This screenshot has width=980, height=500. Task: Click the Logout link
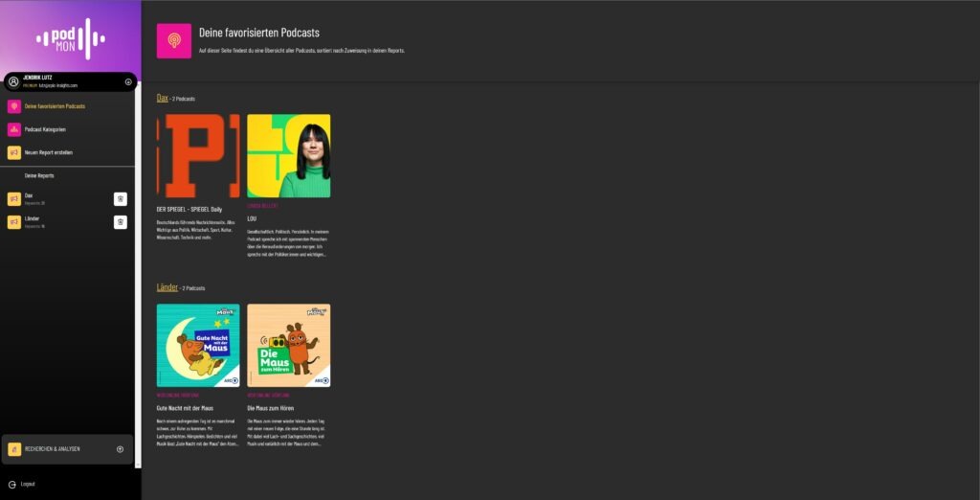point(28,485)
